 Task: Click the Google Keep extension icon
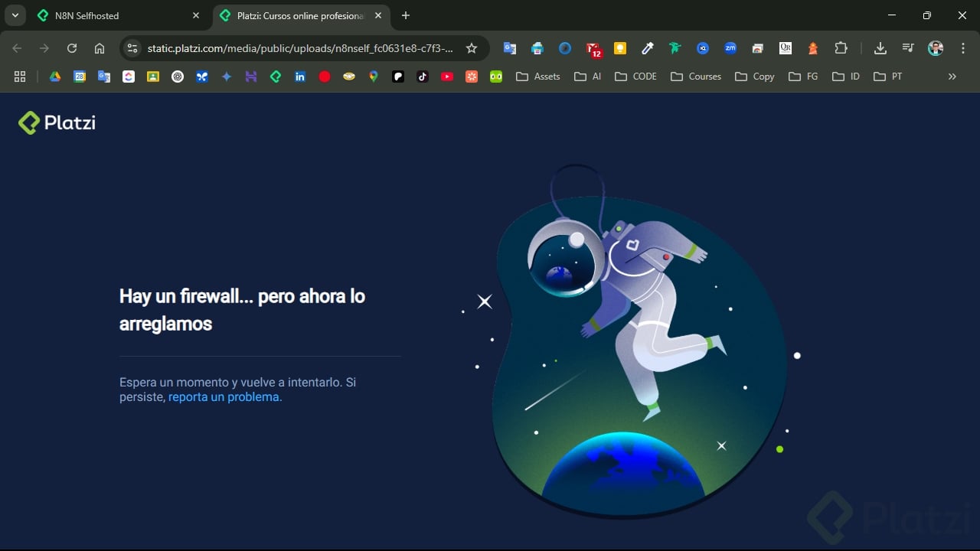click(620, 48)
